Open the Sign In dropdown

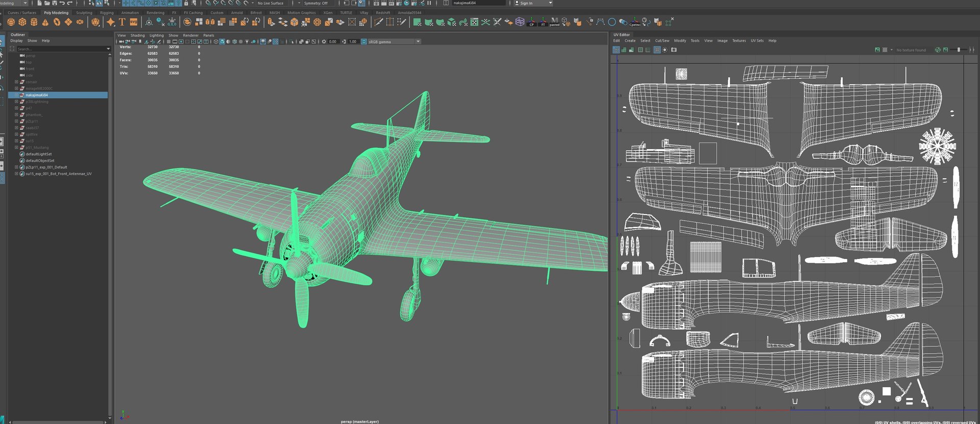pos(533,3)
